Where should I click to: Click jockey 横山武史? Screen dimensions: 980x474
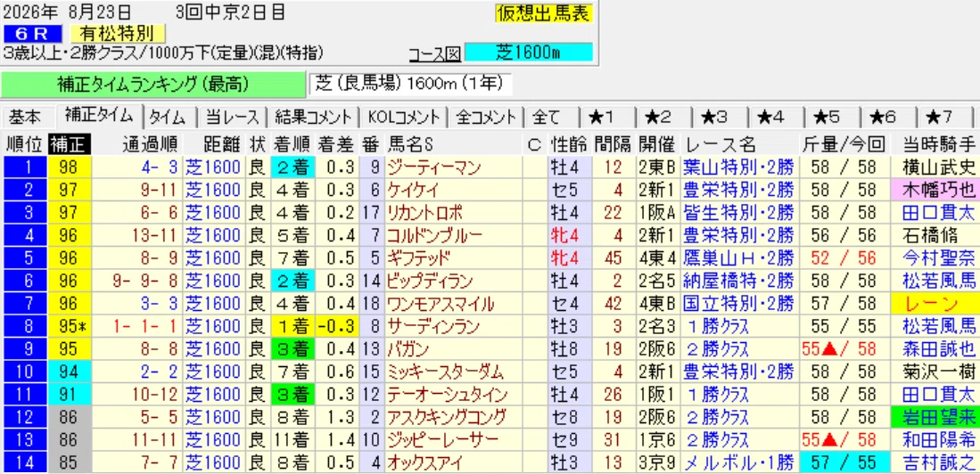[939, 168]
